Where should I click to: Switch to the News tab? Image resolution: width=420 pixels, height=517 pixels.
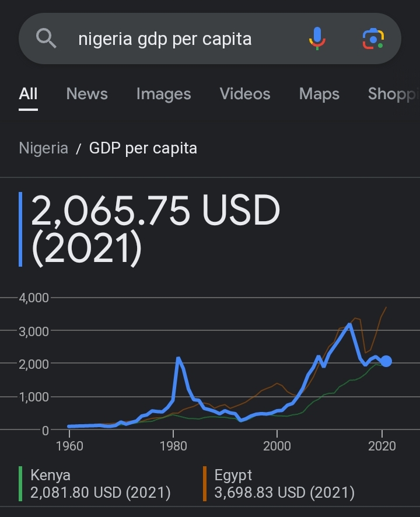pos(87,94)
